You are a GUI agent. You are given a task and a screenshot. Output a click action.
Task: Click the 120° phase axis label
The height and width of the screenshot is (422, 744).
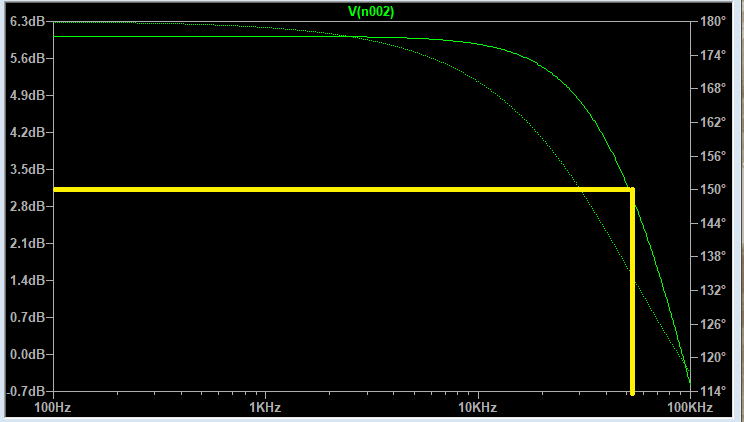713,357
